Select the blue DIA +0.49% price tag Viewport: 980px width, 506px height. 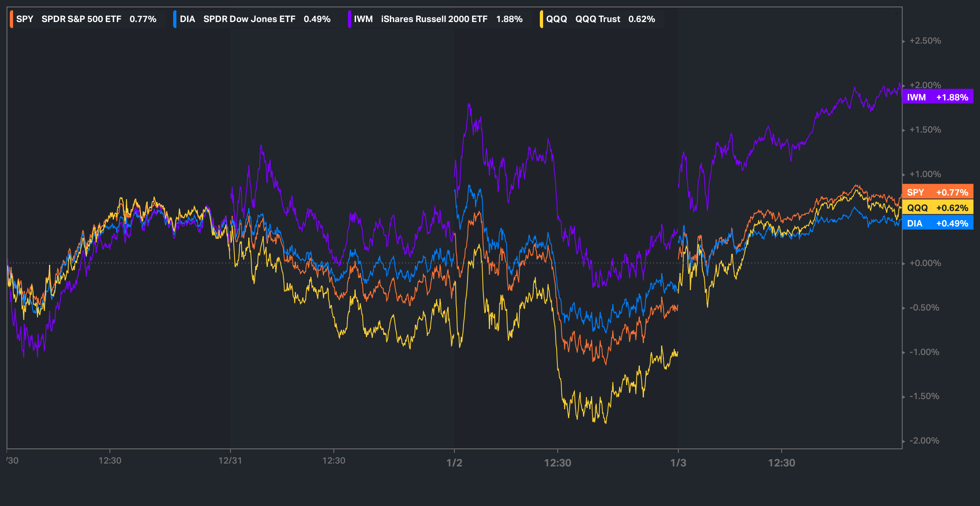pos(938,223)
